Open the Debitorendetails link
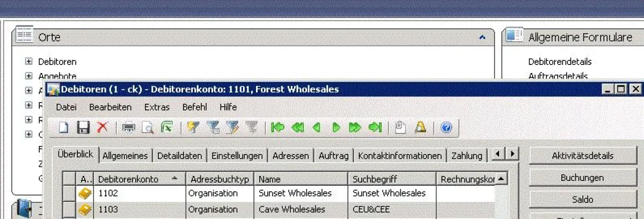The image size is (644, 219). (560, 62)
